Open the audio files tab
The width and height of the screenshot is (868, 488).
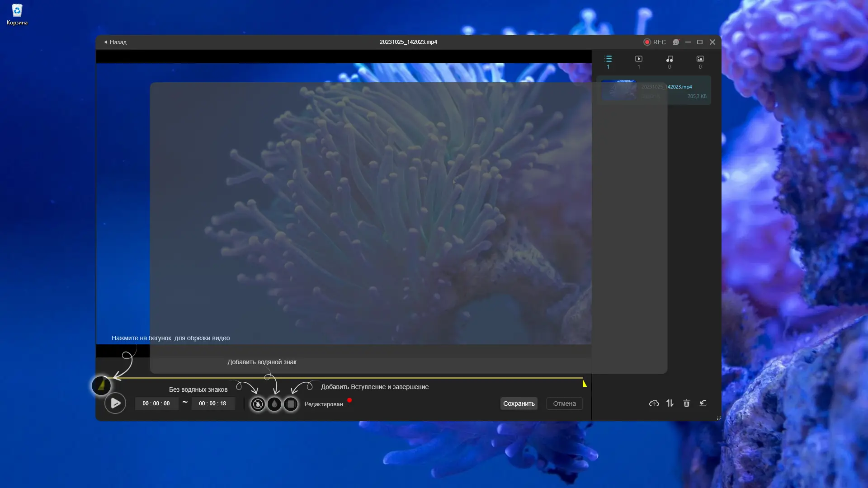pos(670,61)
